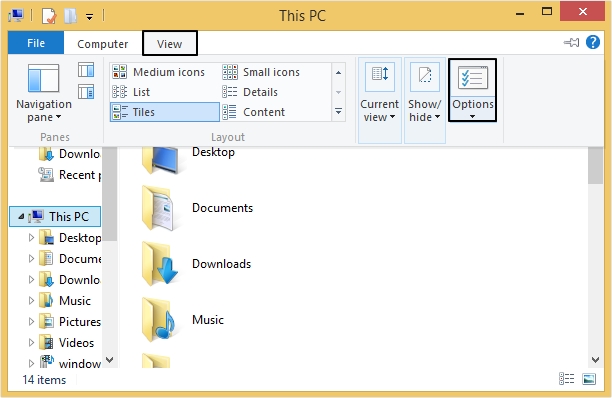
Task: Open the Show/hide dropdown
Action: pyautogui.click(x=425, y=111)
